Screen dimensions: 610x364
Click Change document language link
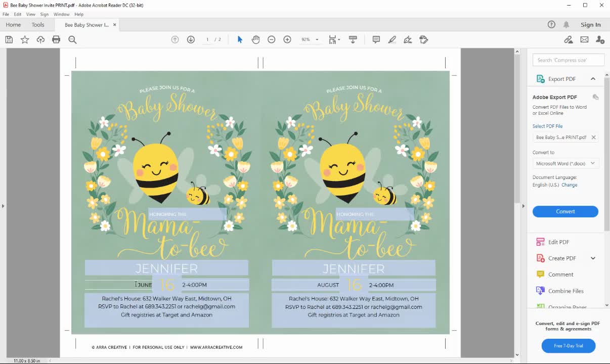[569, 185]
